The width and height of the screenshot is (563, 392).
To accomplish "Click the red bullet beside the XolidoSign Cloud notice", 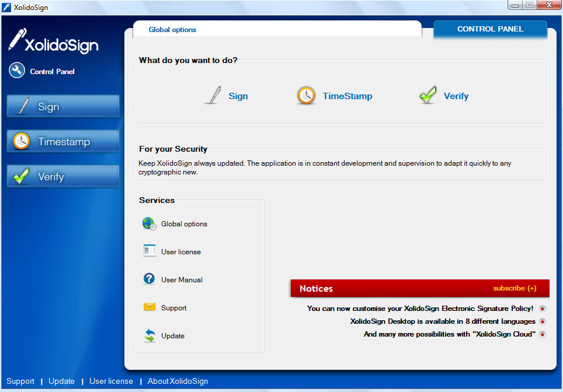I will (x=543, y=335).
